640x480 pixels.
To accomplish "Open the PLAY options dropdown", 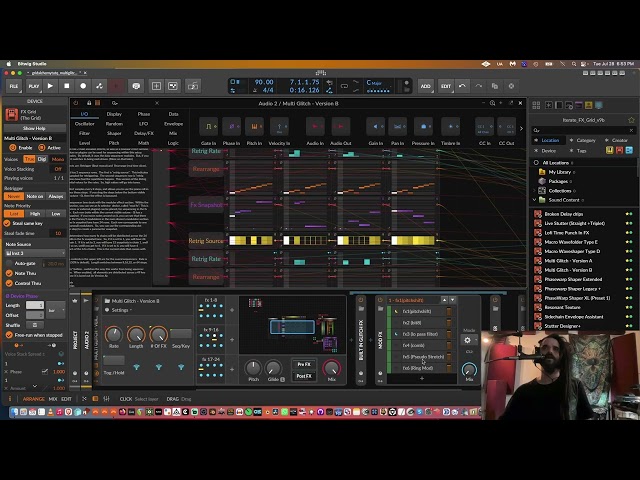I will pyautogui.click(x=33, y=86).
